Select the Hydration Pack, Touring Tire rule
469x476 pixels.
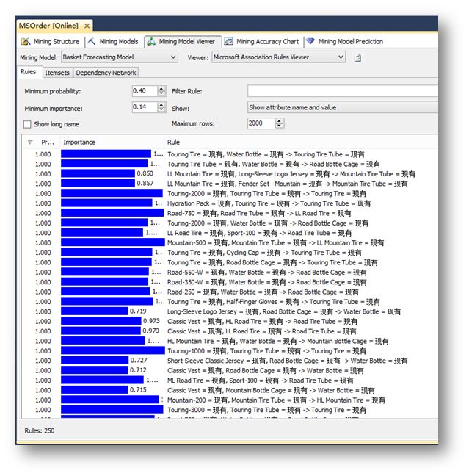pyautogui.click(x=269, y=203)
